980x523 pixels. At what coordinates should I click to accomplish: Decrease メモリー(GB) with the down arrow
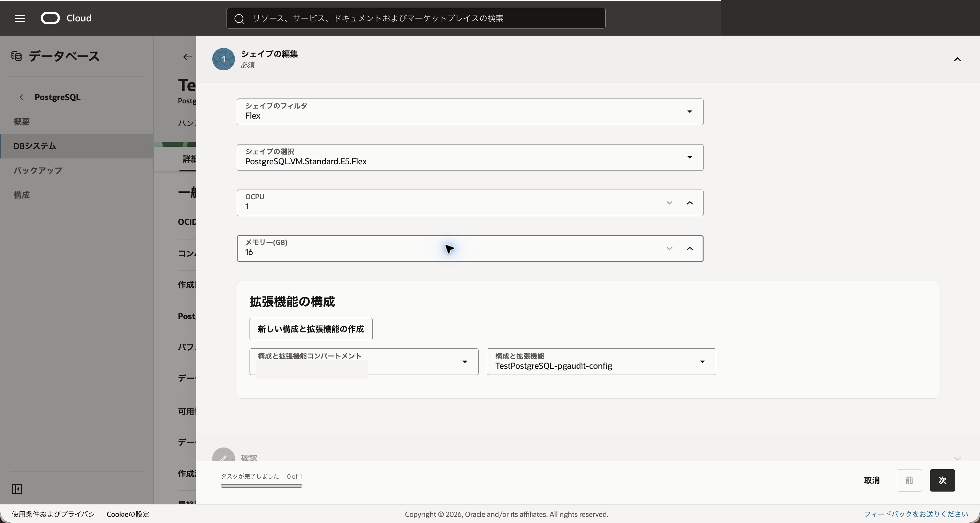click(x=669, y=249)
